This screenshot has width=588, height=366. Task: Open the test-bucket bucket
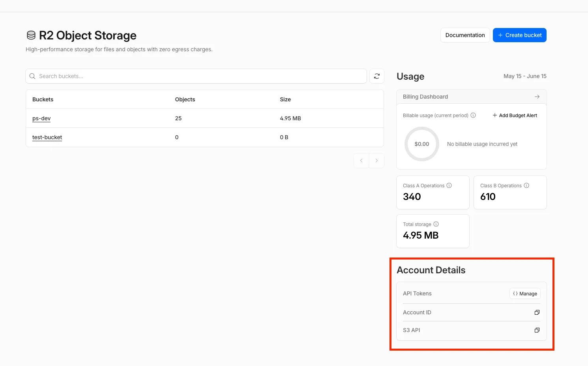pyautogui.click(x=47, y=137)
